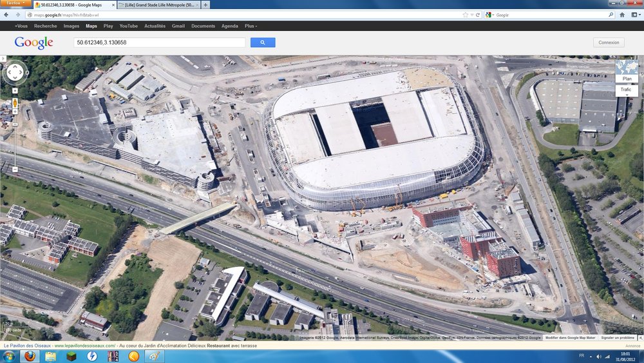Image resolution: width=644 pixels, height=363 pixels.
Task: Open YouTube from the Google bar
Action: [128, 26]
